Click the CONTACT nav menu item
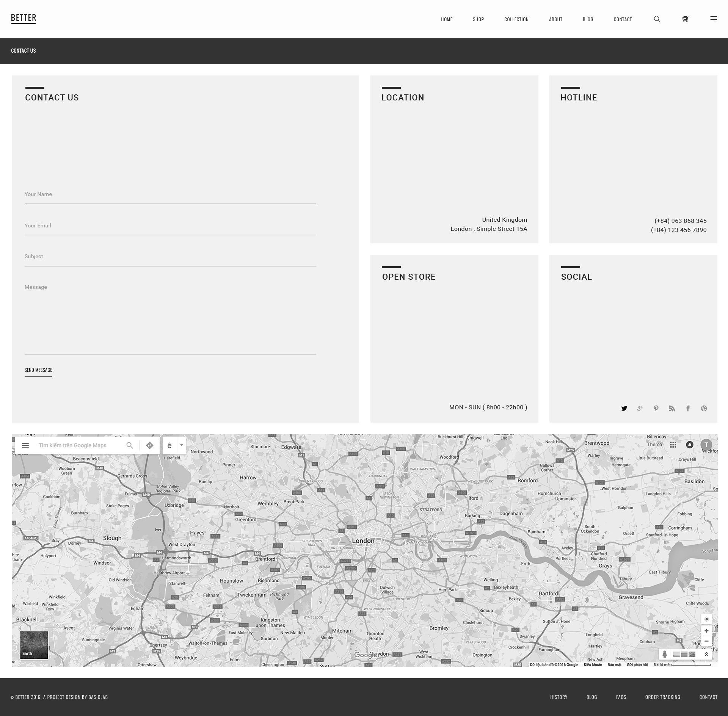The width and height of the screenshot is (728, 716). click(622, 19)
